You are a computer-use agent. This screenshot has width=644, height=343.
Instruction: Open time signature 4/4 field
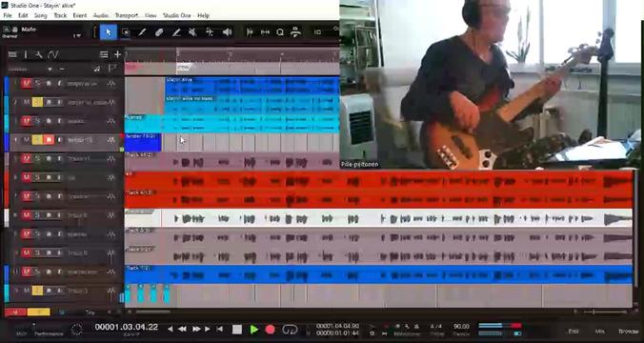coord(435,326)
